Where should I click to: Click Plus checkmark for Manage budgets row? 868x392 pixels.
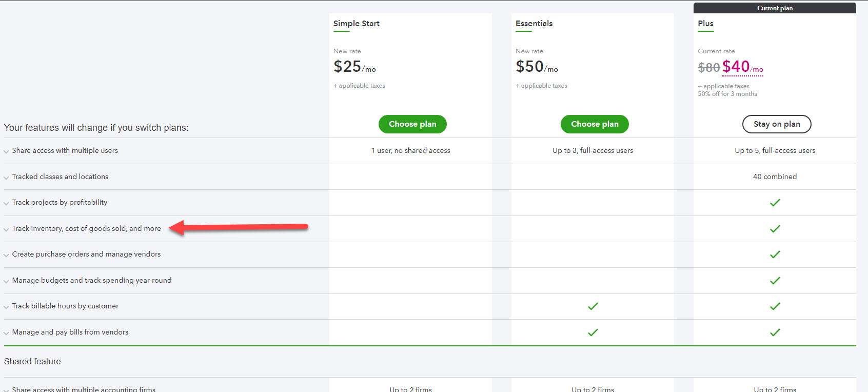pos(775,281)
